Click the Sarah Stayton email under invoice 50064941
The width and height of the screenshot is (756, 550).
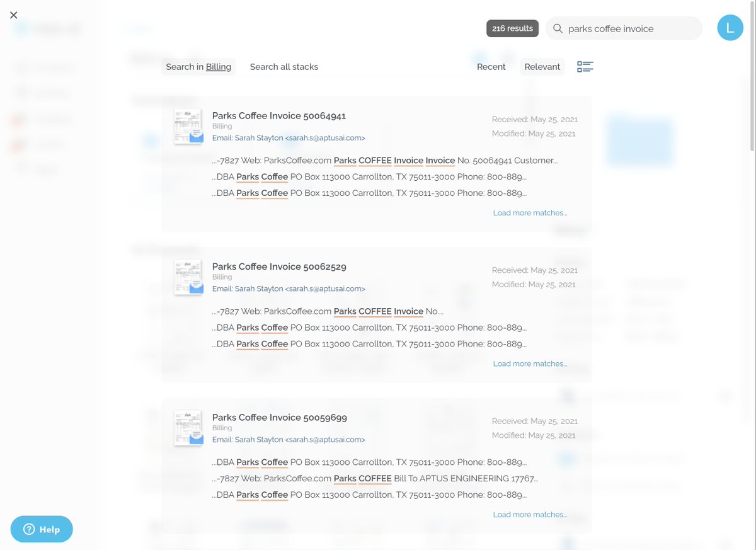pyautogui.click(x=289, y=138)
